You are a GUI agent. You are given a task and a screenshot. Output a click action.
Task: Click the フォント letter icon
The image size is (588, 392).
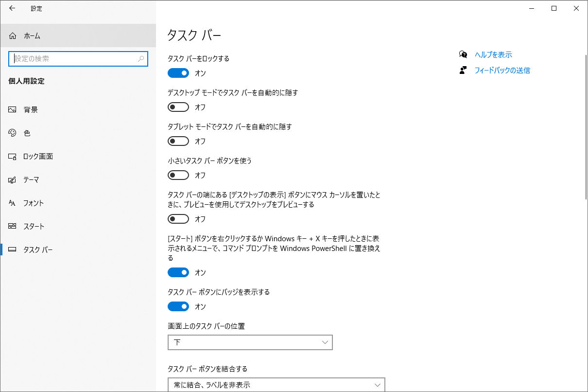coord(13,203)
